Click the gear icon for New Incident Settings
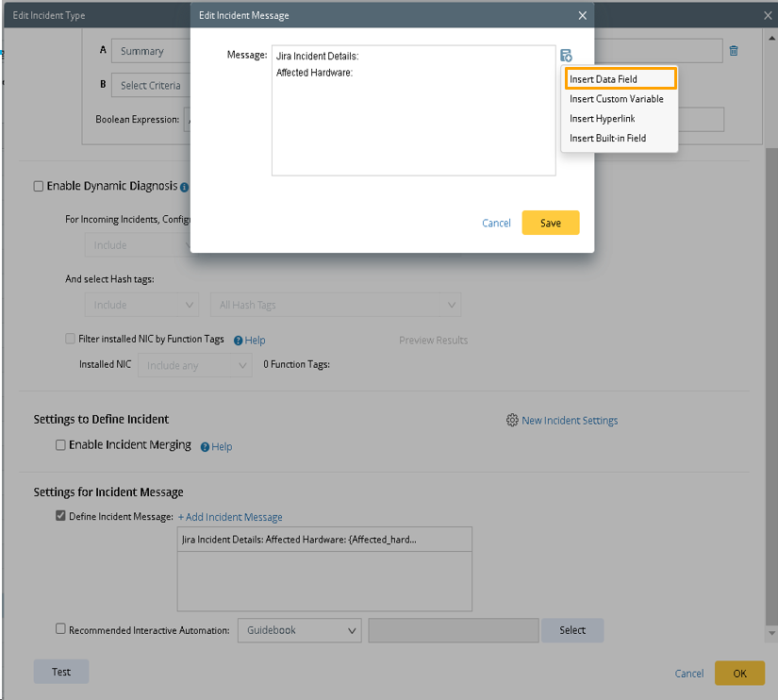Viewport: 778px width, 700px height. coord(512,421)
